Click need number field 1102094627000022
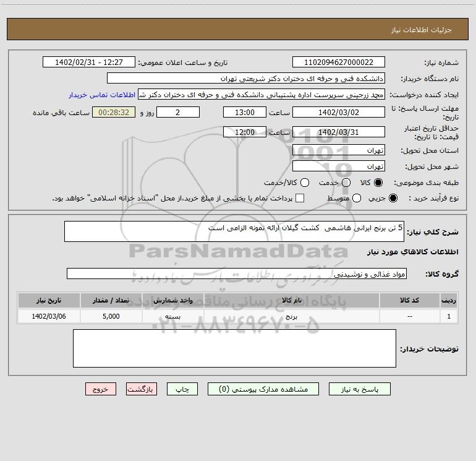This screenshot has height=461, width=476. (x=339, y=62)
